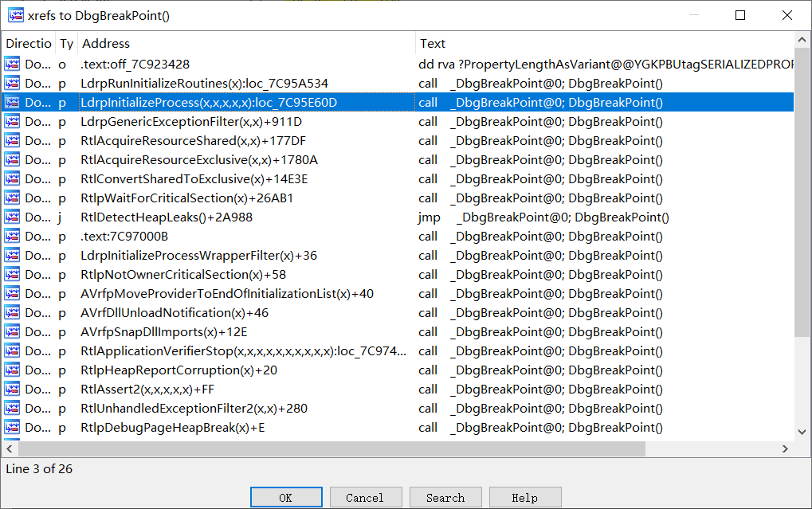The height and width of the screenshot is (509, 812).
Task: Sort by the Direction column header
Action: tap(29, 43)
